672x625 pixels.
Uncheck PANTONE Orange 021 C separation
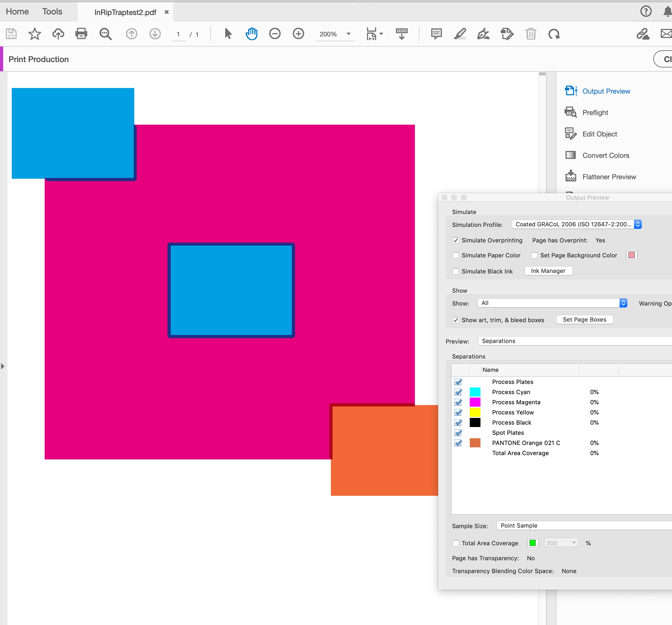tap(458, 443)
